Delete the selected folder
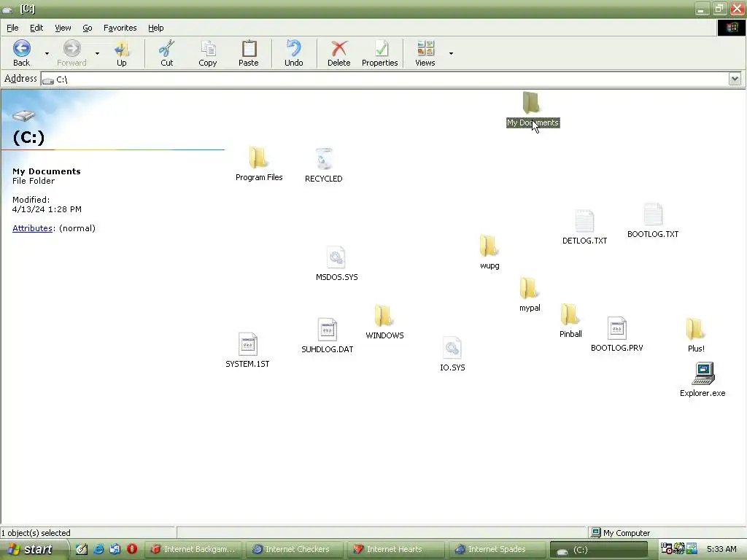The width and height of the screenshot is (747, 560). coord(338,52)
